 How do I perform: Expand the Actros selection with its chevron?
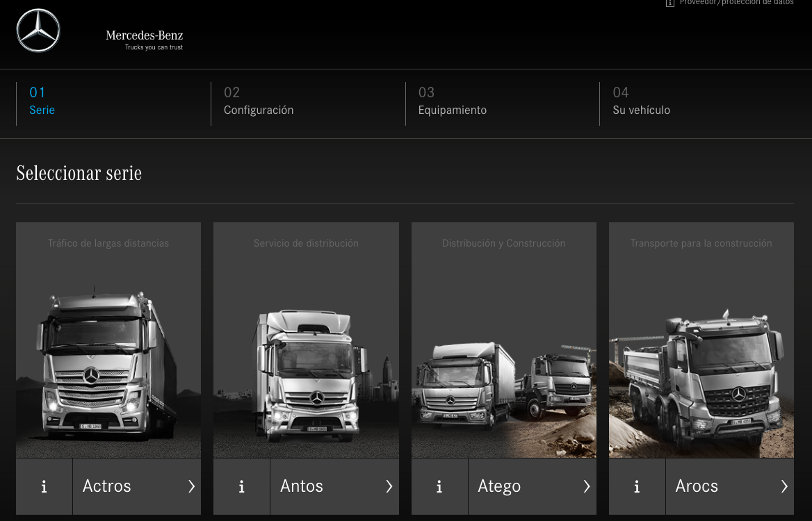coord(191,486)
